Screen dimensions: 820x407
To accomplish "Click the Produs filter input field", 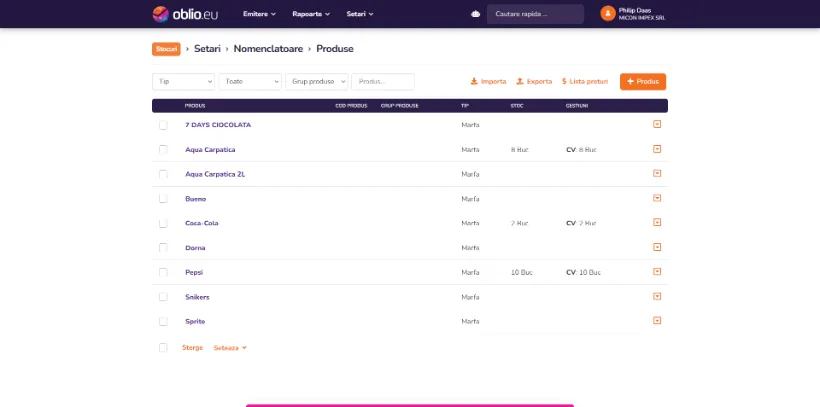I will tap(383, 82).
